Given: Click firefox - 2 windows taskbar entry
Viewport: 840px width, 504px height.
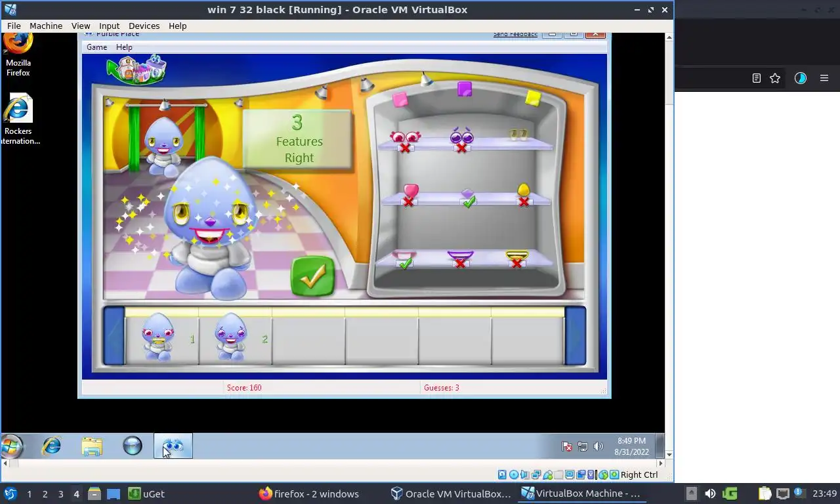Looking at the screenshot, I should tap(309, 493).
